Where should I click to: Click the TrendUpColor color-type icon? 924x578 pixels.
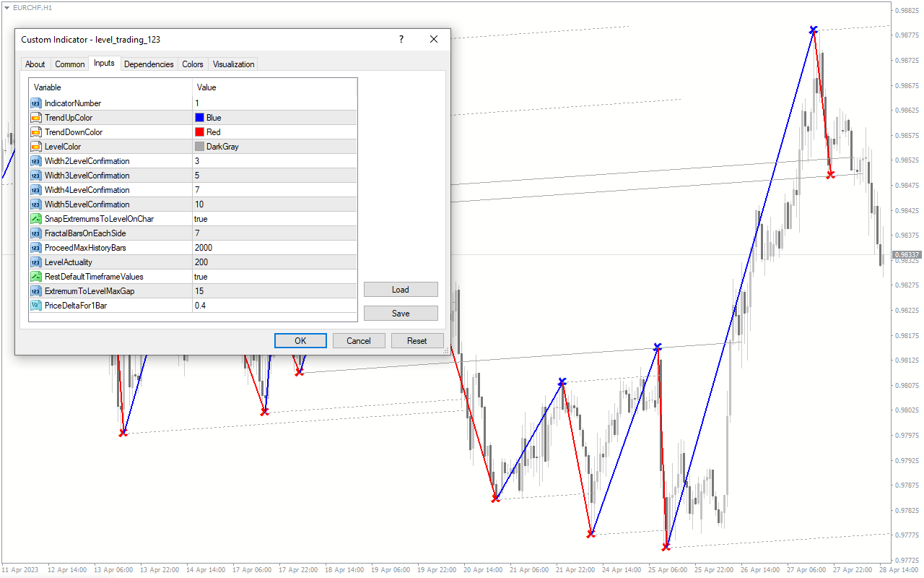[x=36, y=118]
